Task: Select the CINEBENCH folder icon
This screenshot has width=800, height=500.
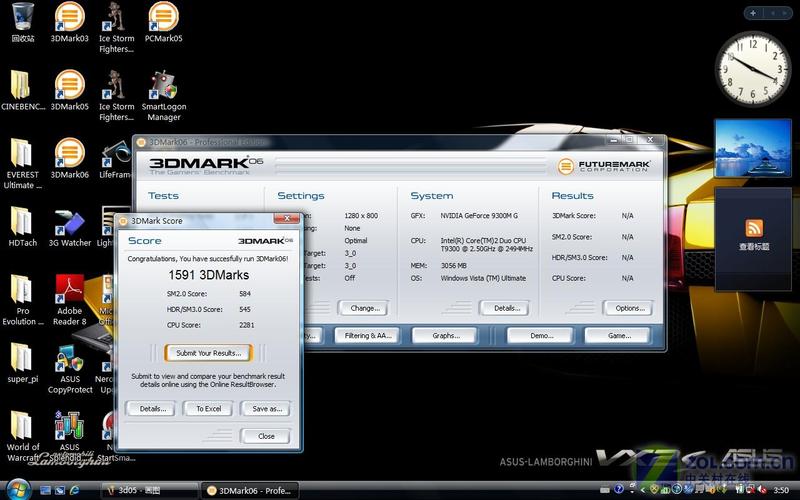Action: point(22,90)
